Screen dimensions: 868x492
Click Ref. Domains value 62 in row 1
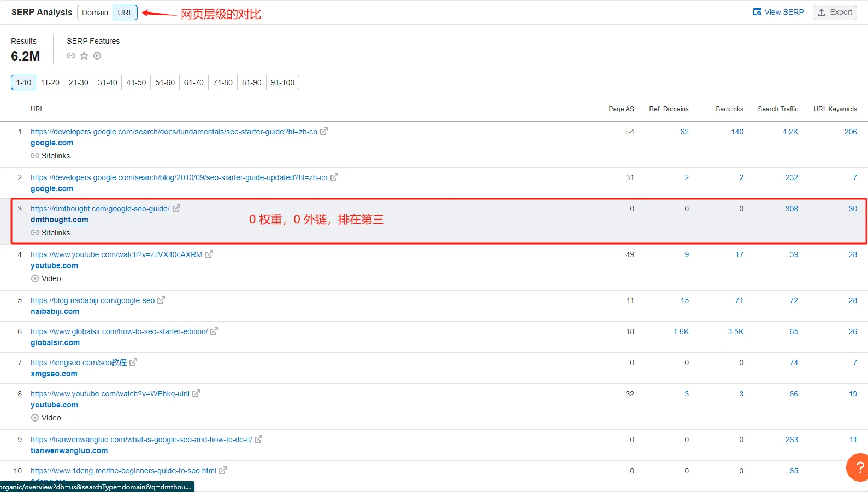pos(684,132)
